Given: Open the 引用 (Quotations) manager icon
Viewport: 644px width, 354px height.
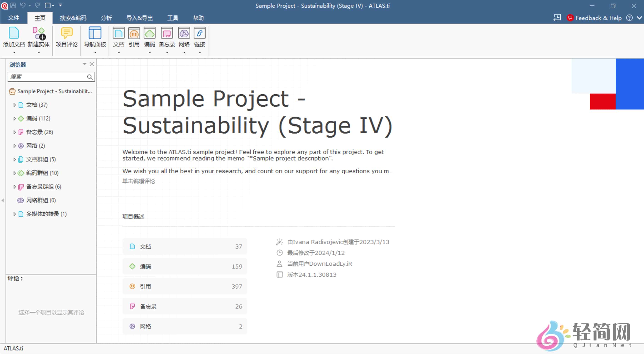Looking at the screenshot, I should pyautogui.click(x=134, y=33).
